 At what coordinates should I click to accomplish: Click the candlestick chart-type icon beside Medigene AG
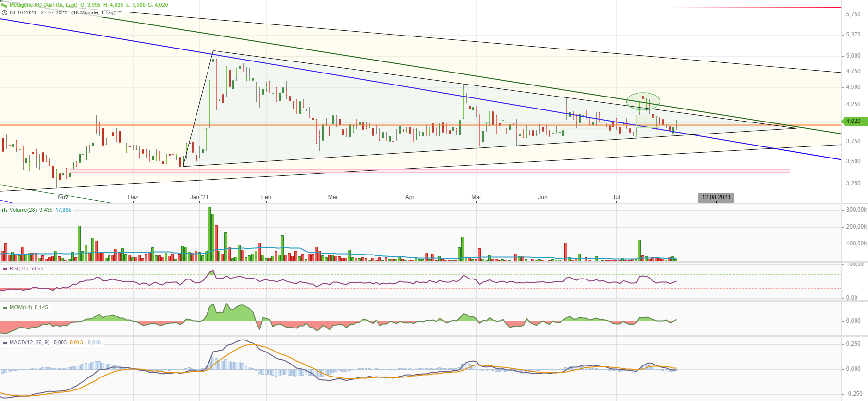click(x=4, y=5)
